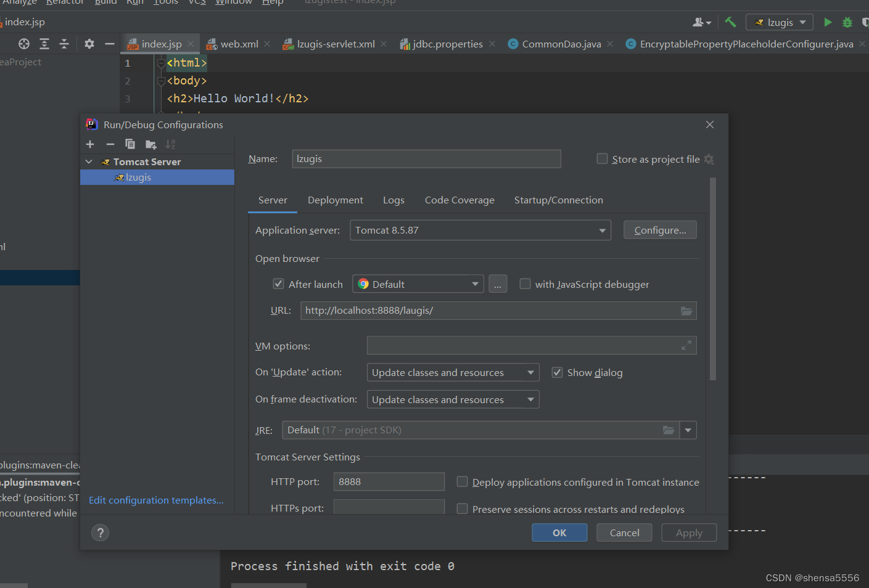869x588 pixels.
Task: Toggle Store as project file checkbox
Action: [603, 159]
